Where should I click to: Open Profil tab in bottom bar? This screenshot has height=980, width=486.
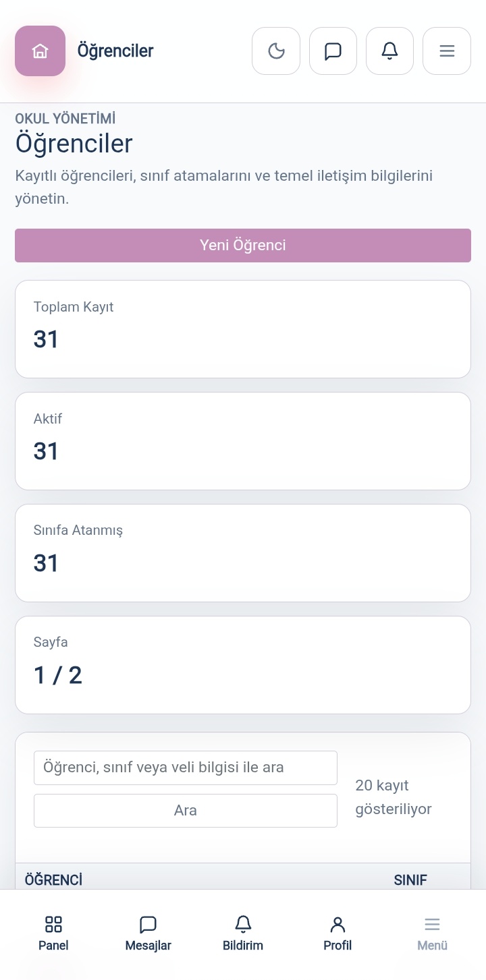[337, 934]
